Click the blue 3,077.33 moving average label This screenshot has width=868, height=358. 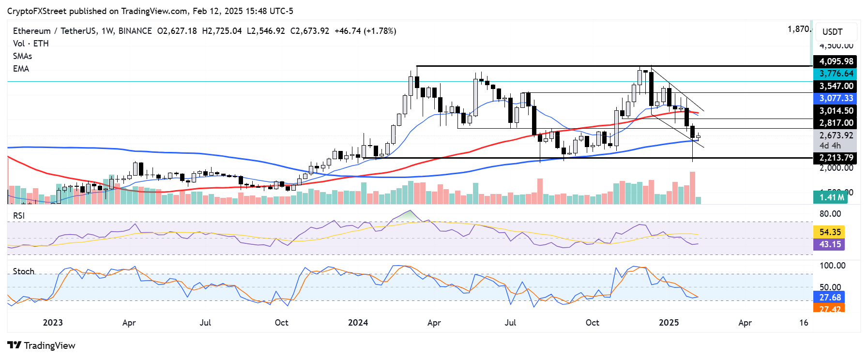(836, 98)
